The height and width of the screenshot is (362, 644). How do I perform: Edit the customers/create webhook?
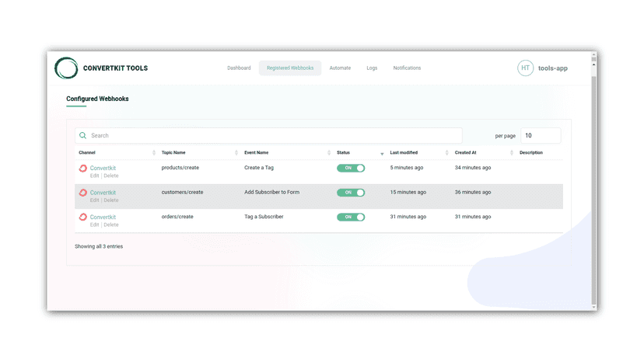[94, 200]
